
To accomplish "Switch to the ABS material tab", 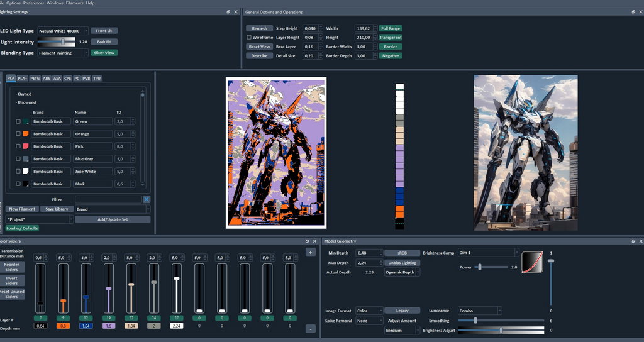I will point(47,79).
